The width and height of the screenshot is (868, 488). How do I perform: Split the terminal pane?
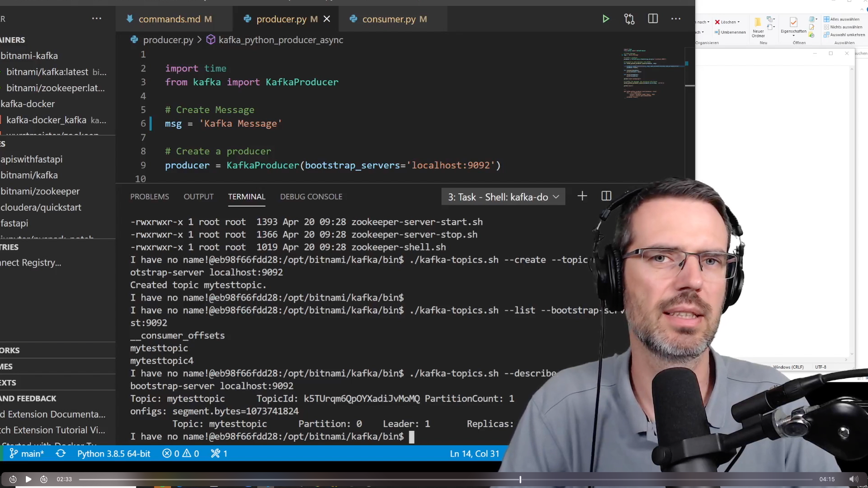(606, 196)
